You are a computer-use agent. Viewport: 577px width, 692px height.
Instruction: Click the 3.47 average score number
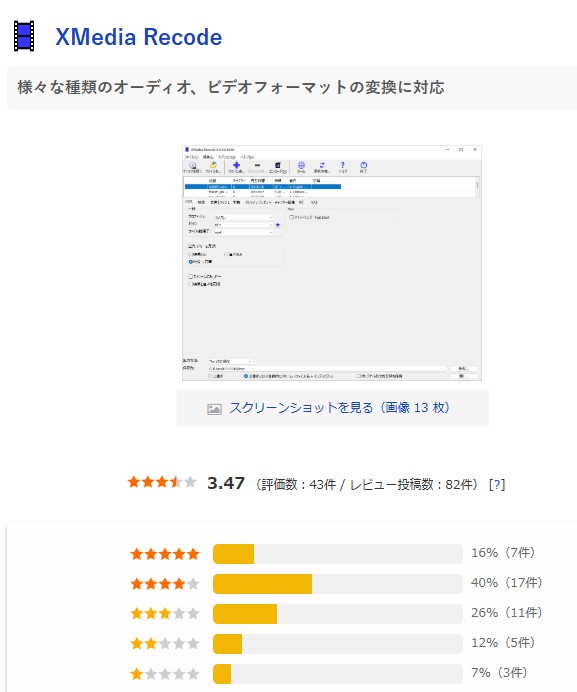coord(226,483)
